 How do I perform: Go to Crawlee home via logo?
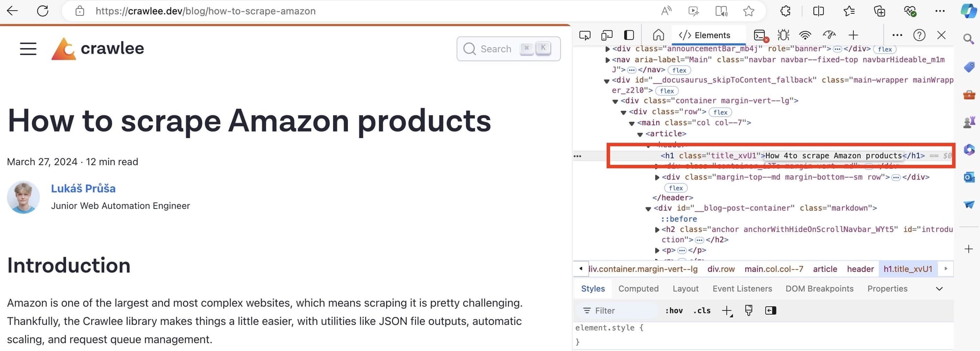(x=98, y=49)
